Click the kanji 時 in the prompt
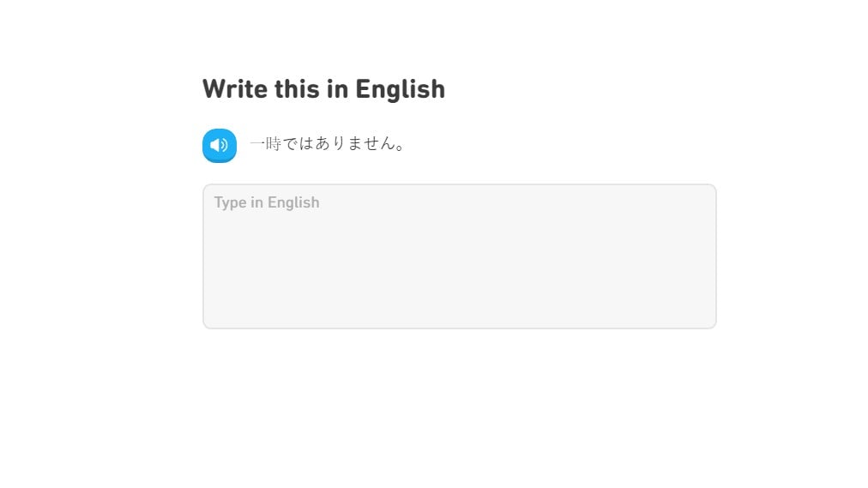 [274, 144]
